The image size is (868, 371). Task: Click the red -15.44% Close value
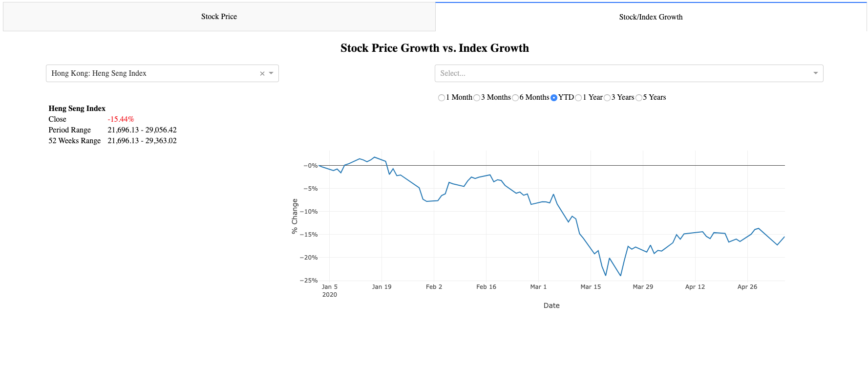point(120,119)
